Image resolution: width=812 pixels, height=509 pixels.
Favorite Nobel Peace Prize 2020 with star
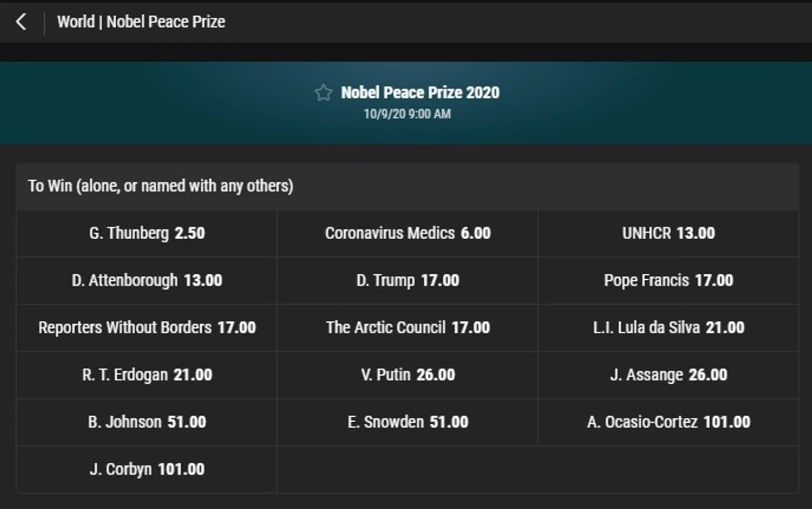click(x=323, y=92)
